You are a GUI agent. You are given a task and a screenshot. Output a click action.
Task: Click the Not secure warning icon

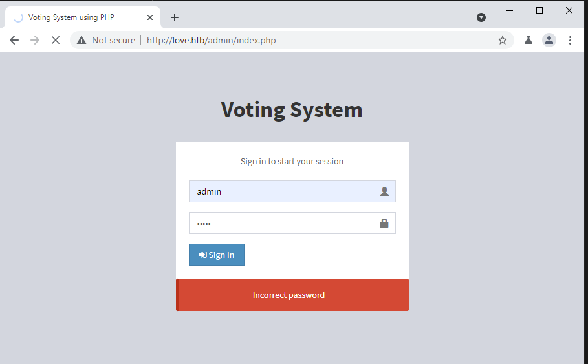[x=82, y=40]
